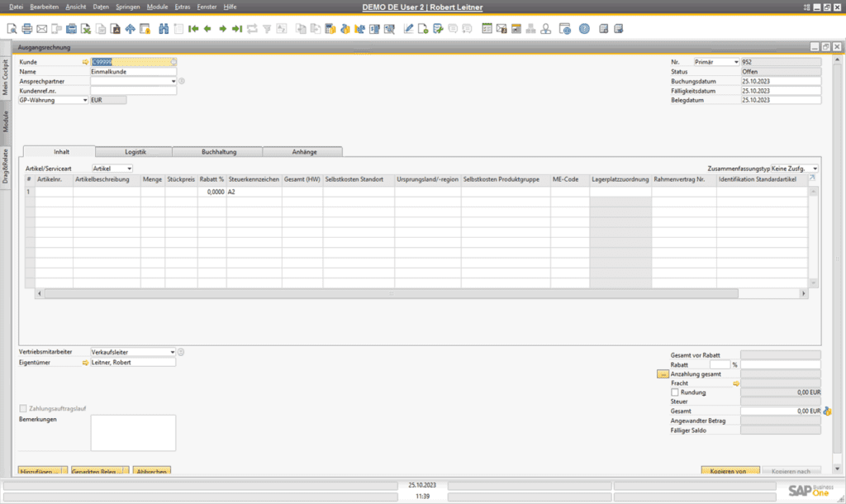Open the Mein Cockpit side tab
This screenshot has width=846, height=504.
(6, 77)
